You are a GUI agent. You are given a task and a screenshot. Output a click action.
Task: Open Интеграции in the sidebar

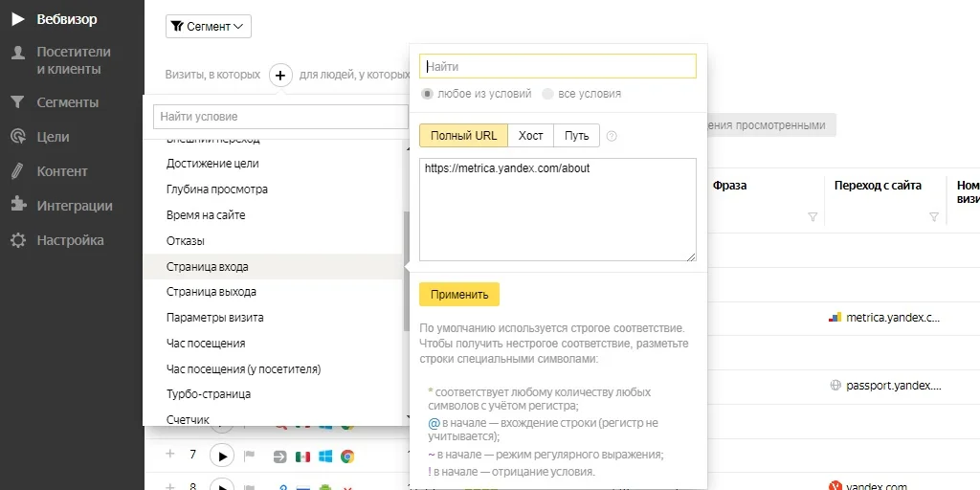75,206
